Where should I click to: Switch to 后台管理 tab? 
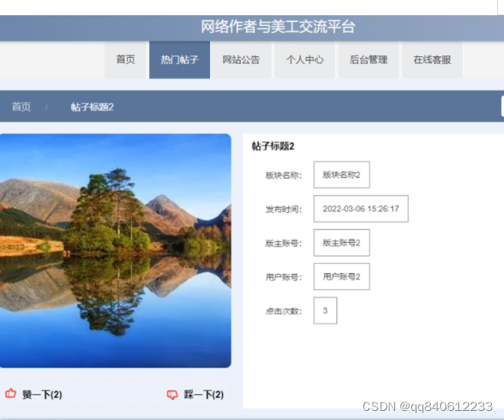(x=368, y=60)
